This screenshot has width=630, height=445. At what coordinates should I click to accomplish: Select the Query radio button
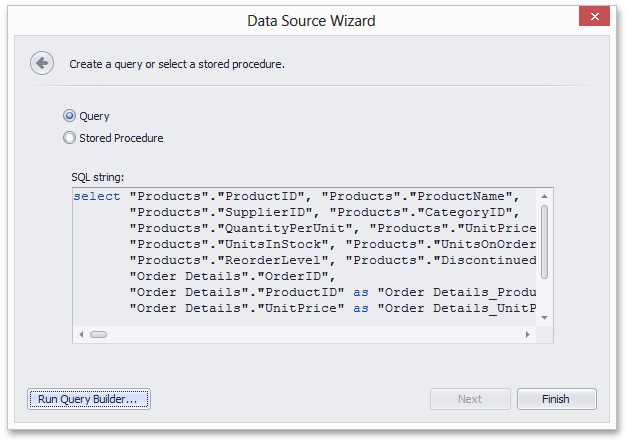point(70,116)
